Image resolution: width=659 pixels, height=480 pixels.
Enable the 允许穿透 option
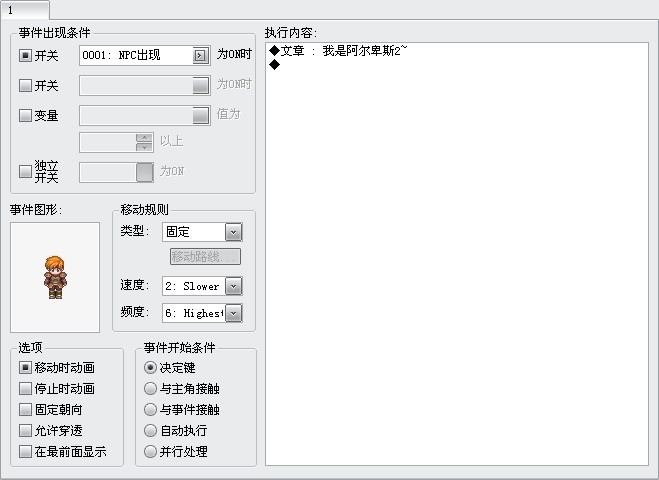point(25,430)
